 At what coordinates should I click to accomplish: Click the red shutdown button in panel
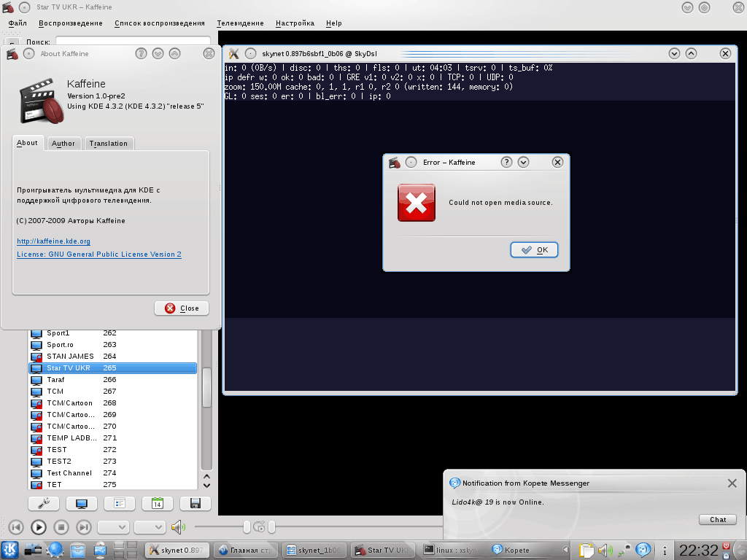726,545
